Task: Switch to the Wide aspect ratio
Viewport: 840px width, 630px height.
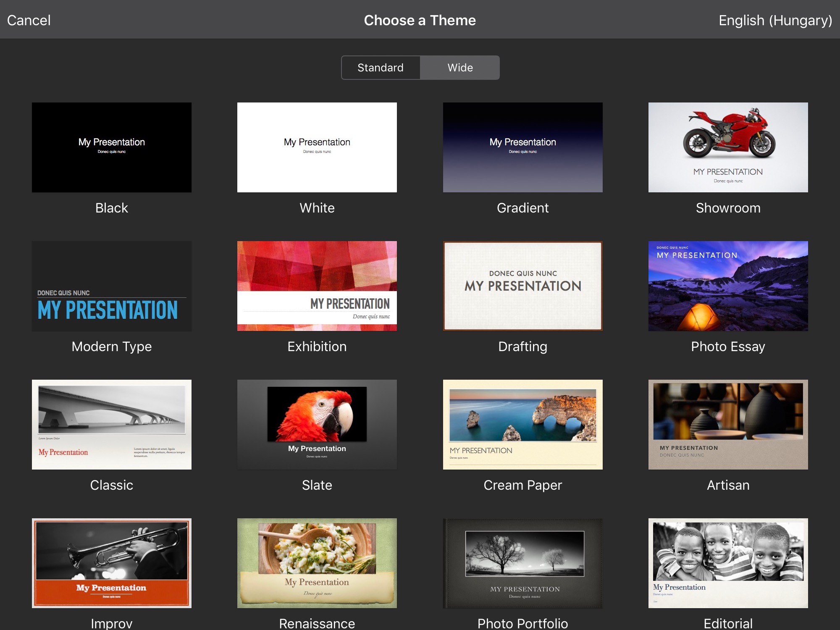Action: pyautogui.click(x=460, y=68)
